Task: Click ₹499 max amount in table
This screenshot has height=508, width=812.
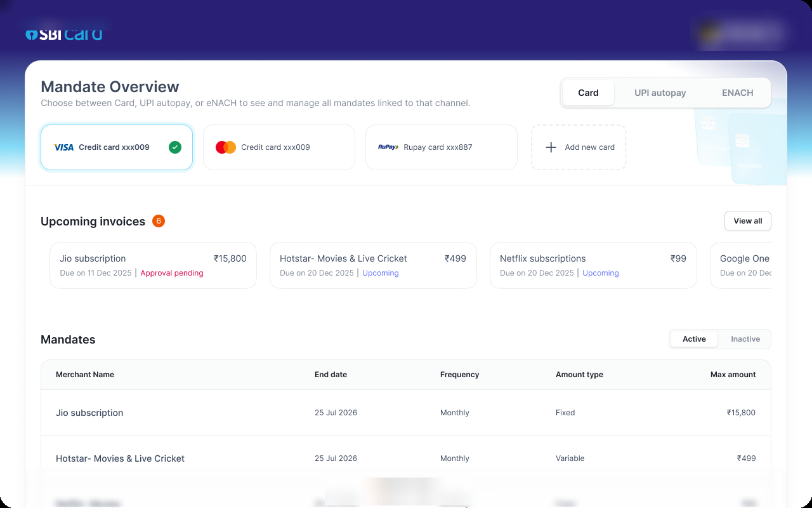Action: click(747, 458)
